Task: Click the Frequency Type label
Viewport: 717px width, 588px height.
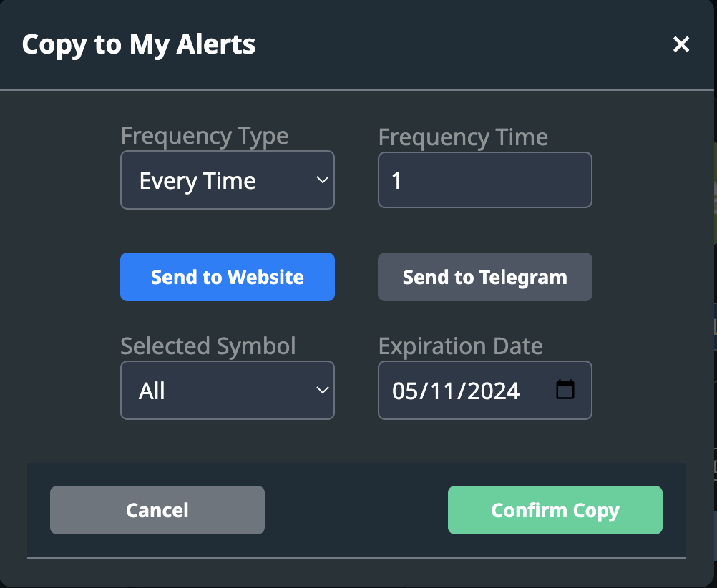Action: [205, 136]
